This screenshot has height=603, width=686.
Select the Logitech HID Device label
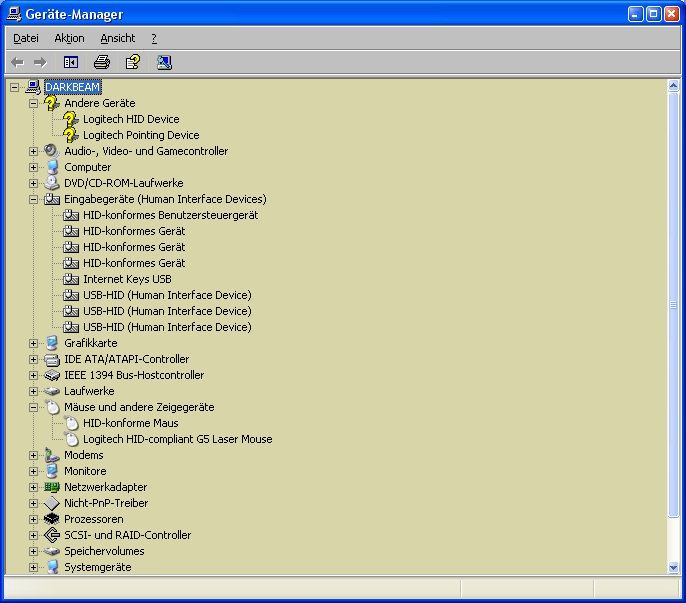pyautogui.click(x=131, y=119)
